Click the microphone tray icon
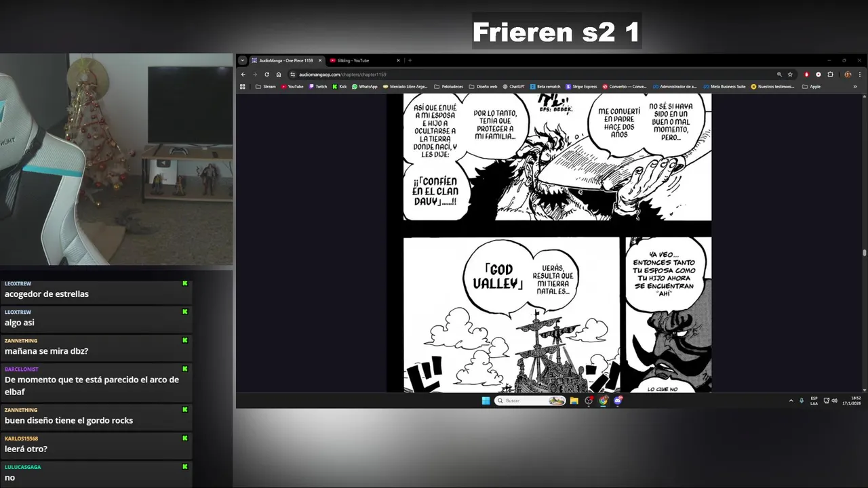Screen dimensions: 868x488 click(x=802, y=401)
